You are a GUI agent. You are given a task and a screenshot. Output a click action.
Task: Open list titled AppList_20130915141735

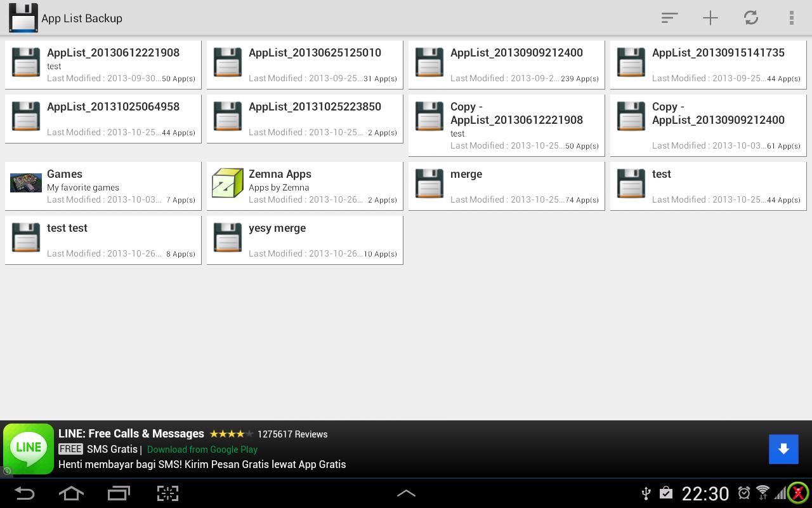tap(718, 53)
